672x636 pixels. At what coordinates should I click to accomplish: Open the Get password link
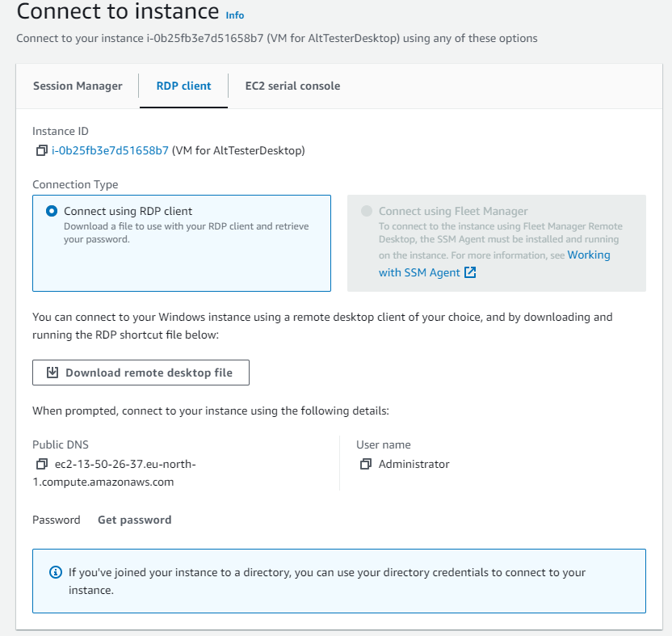click(134, 520)
